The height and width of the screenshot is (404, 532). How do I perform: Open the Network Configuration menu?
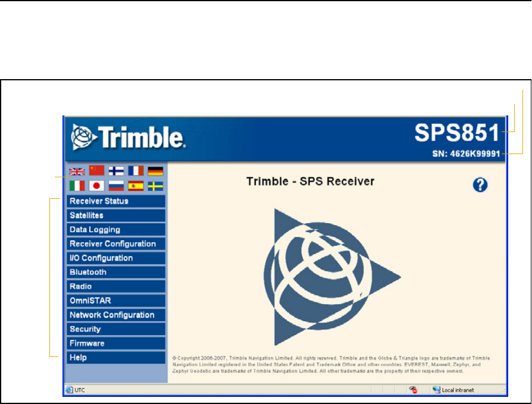click(x=116, y=315)
